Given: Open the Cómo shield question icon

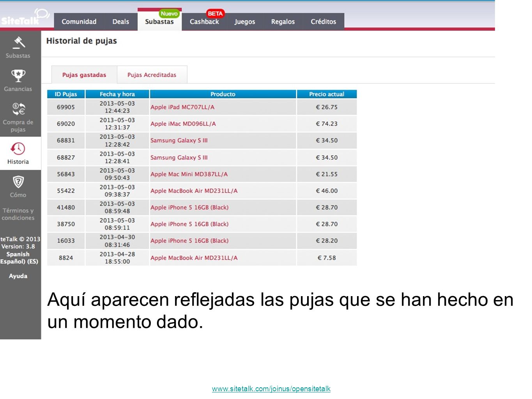Looking at the screenshot, I should coord(18,182).
